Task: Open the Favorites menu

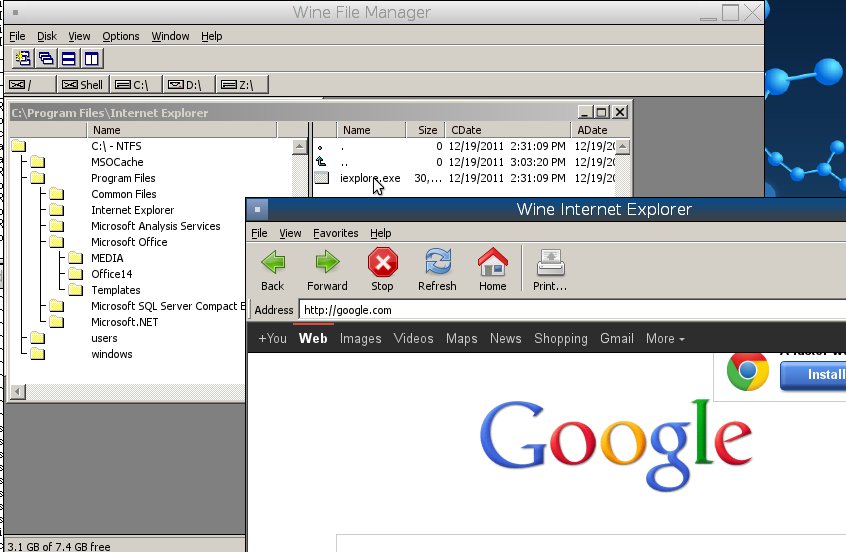Action: point(336,233)
